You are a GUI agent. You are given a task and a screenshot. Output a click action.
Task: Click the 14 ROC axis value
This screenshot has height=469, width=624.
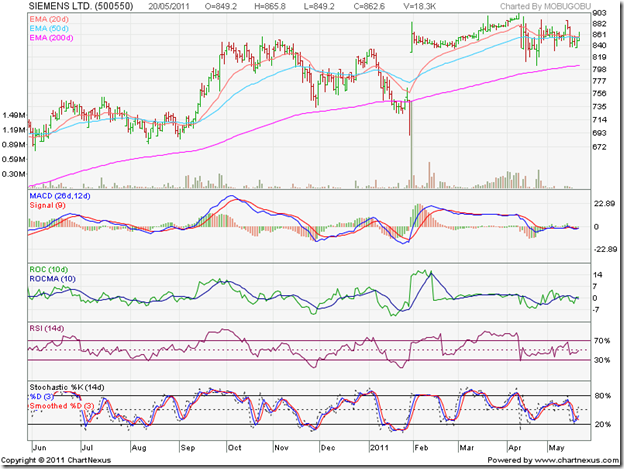tap(598, 275)
